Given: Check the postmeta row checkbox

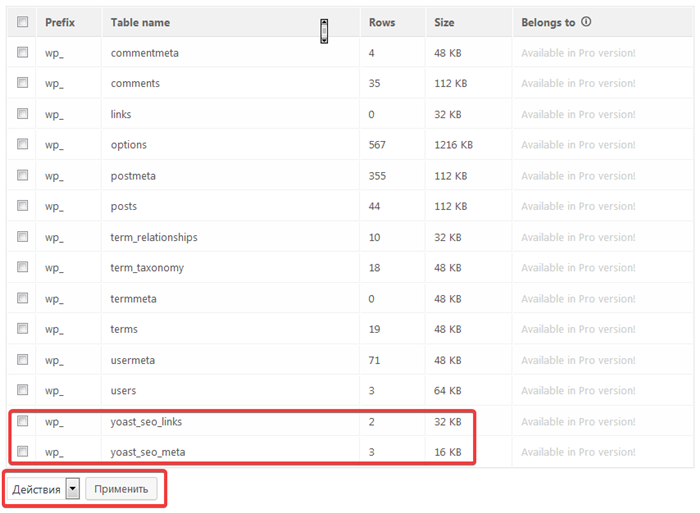Looking at the screenshot, I should [22, 175].
